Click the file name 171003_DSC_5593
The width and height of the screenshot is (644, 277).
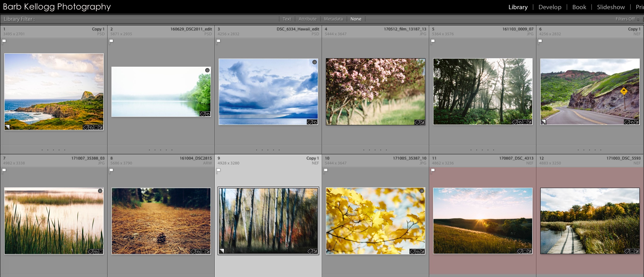[624, 158]
